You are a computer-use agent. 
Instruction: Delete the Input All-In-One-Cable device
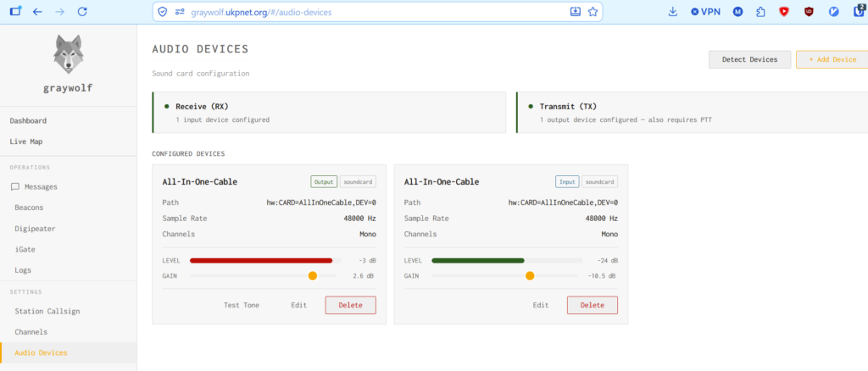click(593, 305)
